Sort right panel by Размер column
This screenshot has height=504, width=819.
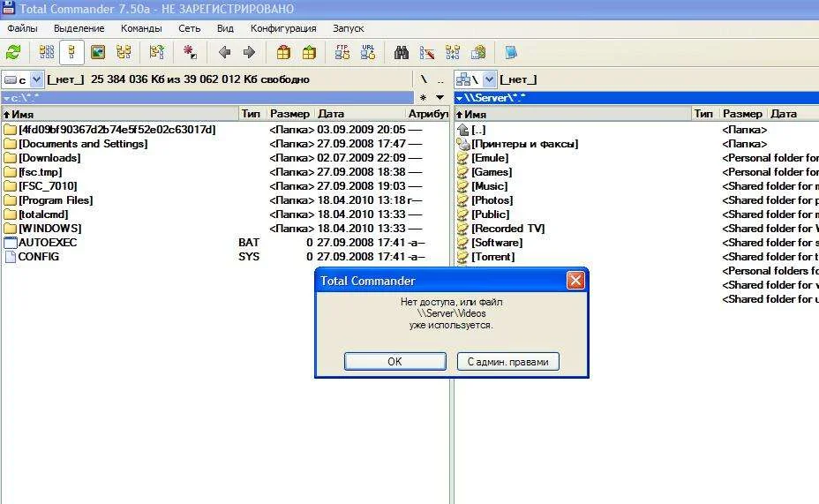point(743,114)
